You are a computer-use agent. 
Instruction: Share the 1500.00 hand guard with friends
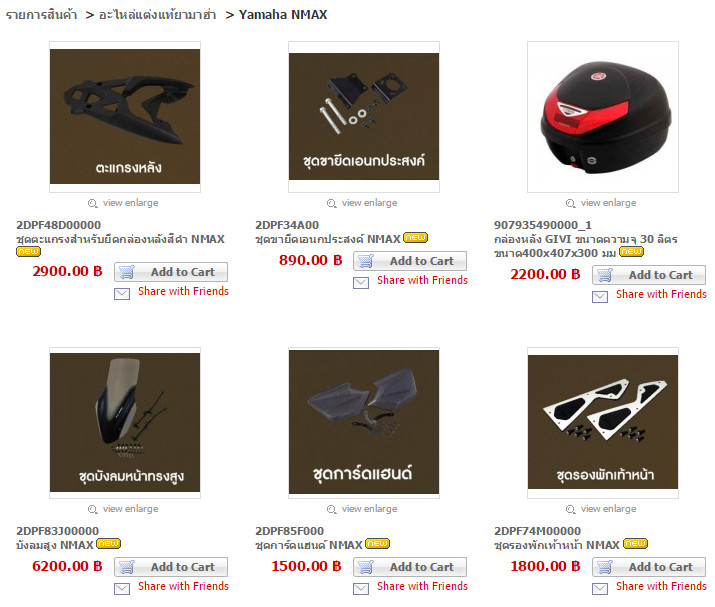tap(422, 586)
